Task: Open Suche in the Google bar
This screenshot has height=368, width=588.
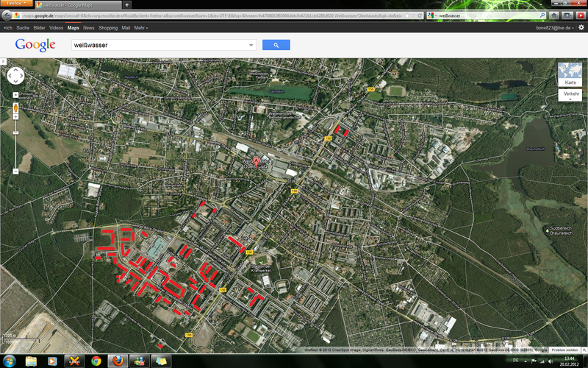Action: 23,28
